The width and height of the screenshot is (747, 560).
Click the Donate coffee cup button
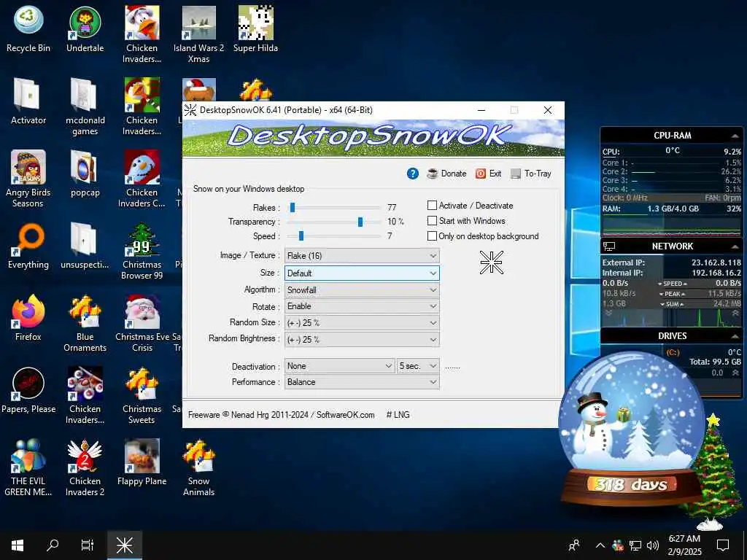click(447, 174)
